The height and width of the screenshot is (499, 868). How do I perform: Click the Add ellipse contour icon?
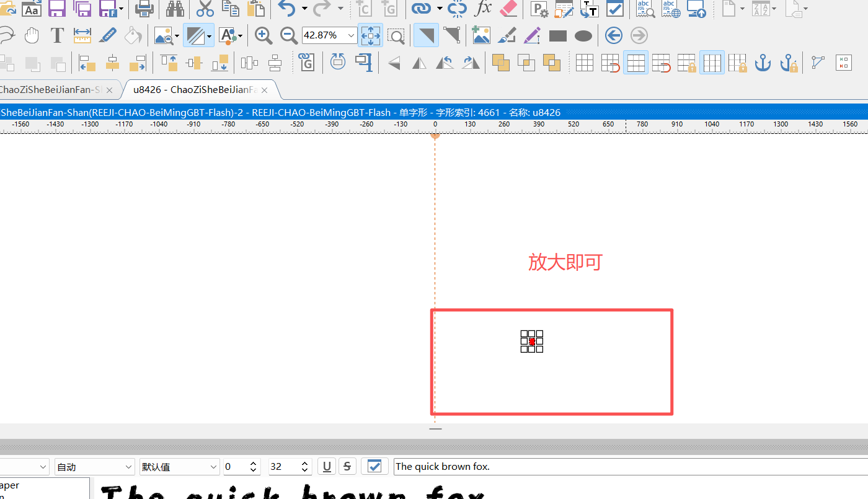click(x=583, y=36)
